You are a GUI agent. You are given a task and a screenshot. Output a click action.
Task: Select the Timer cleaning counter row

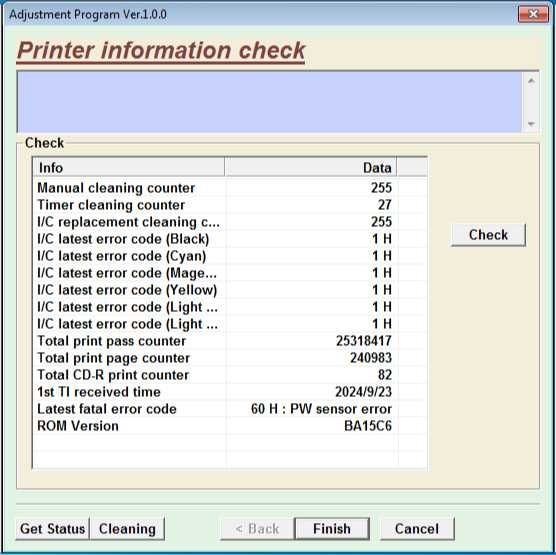pyautogui.click(x=230, y=205)
